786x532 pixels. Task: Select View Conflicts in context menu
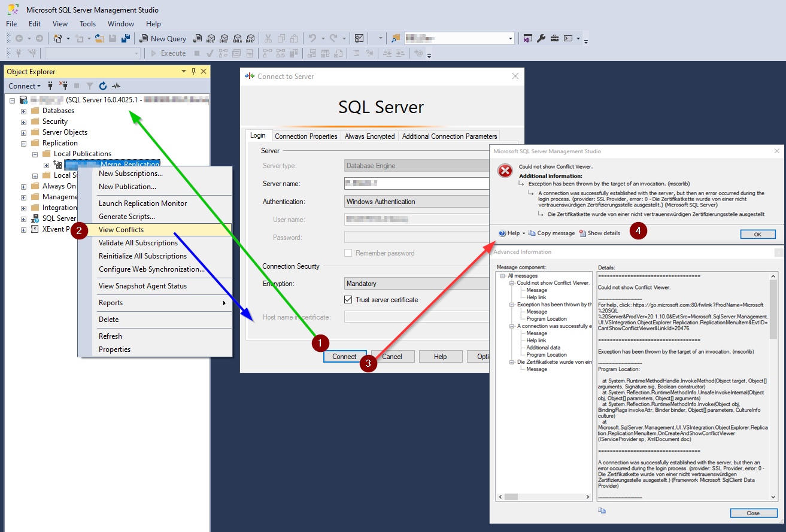pos(154,230)
